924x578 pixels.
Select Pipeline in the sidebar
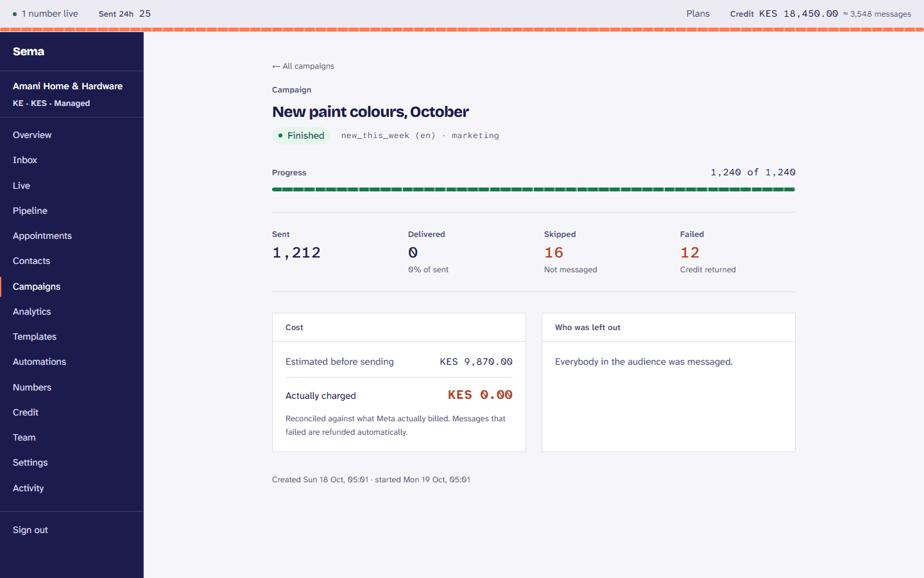coord(30,211)
